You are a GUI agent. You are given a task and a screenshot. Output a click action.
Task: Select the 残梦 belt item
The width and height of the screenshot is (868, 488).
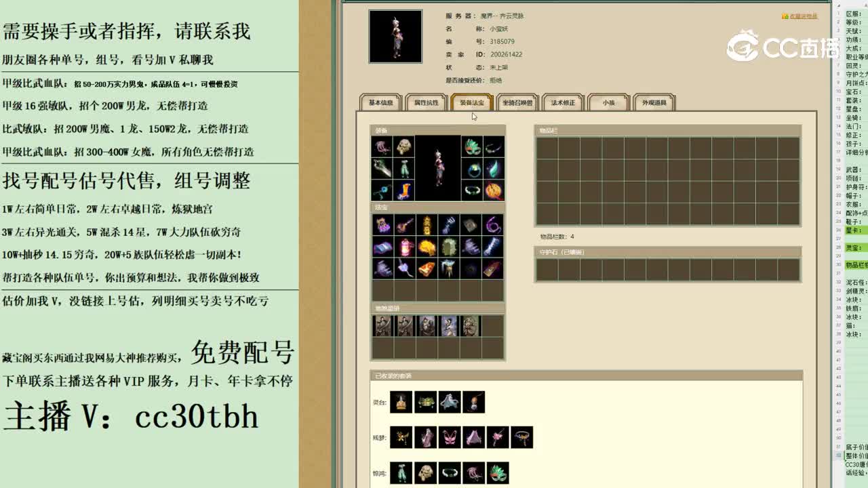[521, 437]
